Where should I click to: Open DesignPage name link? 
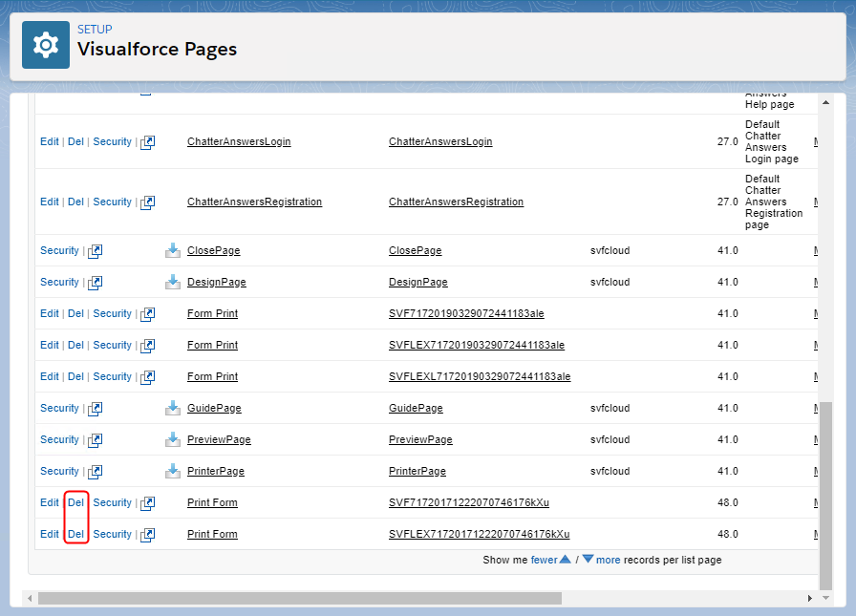click(x=418, y=282)
